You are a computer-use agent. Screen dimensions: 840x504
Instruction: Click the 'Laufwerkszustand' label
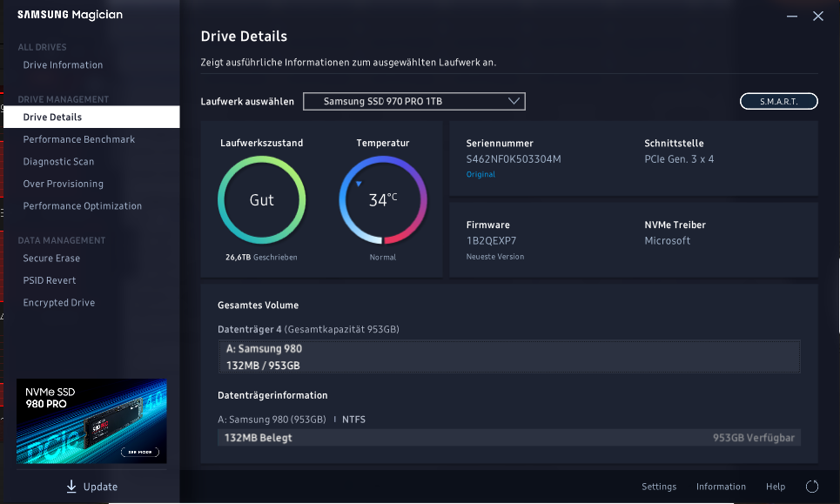point(261,143)
